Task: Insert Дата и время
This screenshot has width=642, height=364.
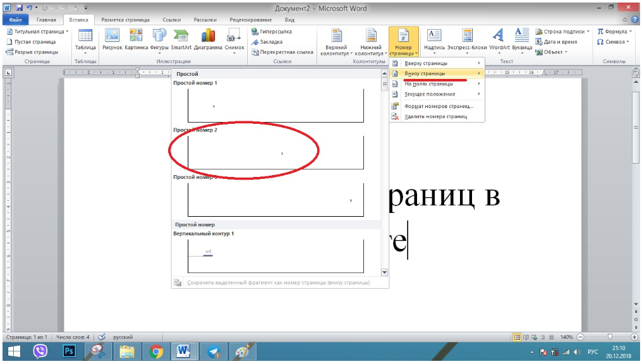Action: coord(557,42)
